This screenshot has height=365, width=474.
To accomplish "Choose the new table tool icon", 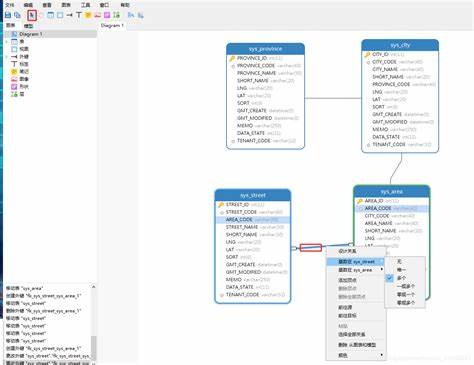I will 50,15.
